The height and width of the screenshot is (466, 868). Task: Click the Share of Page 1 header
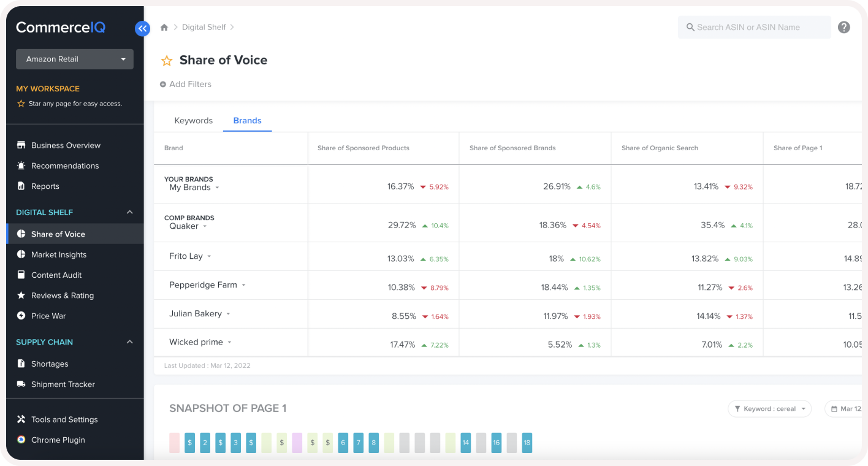pos(798,148)
